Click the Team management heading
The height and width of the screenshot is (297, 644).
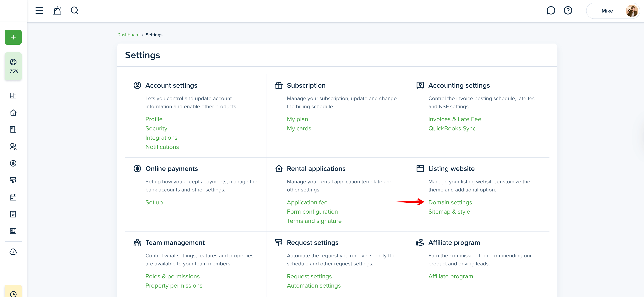pos(175,243)
